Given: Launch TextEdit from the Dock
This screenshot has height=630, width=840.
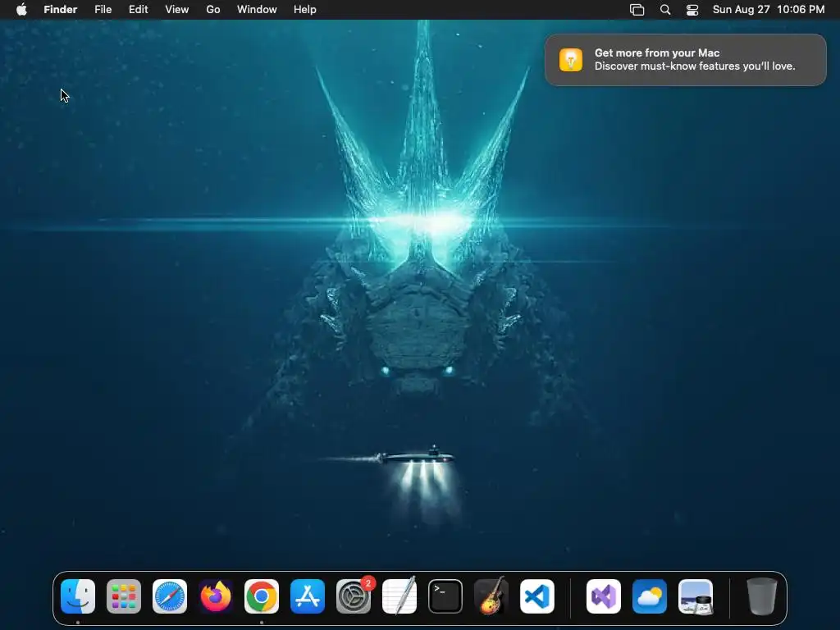Looking at the screenshot, I should [x=399, y=596].
